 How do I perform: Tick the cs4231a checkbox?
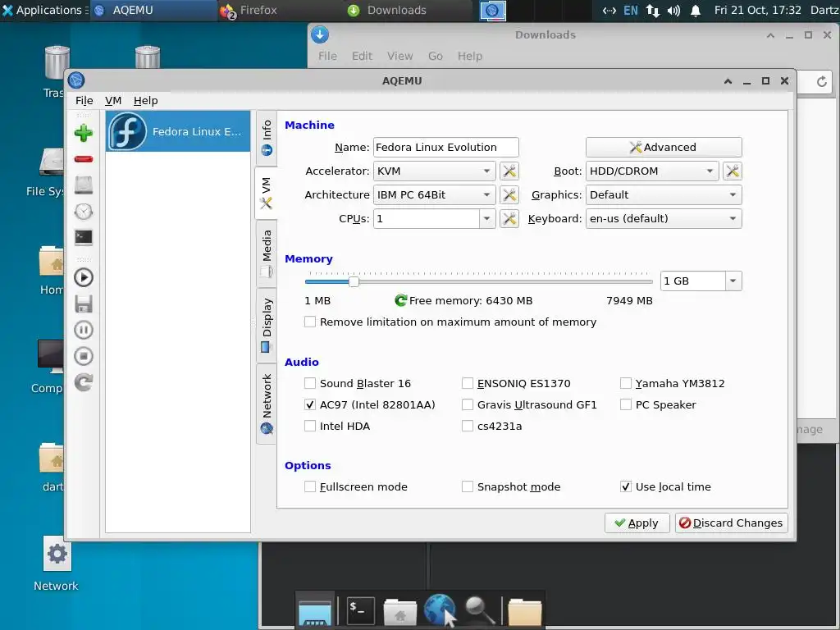pos(467,426)
